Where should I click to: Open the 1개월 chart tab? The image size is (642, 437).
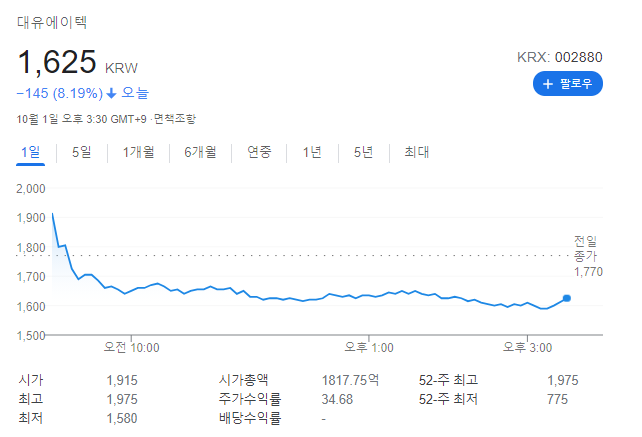pos(138,152)
